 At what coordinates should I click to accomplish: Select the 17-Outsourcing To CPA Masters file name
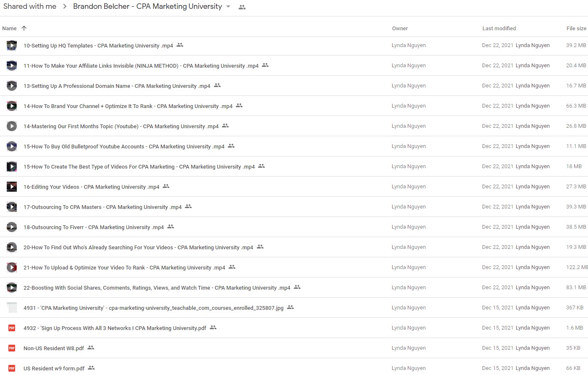pyautogui.click(x=103, y=207)
